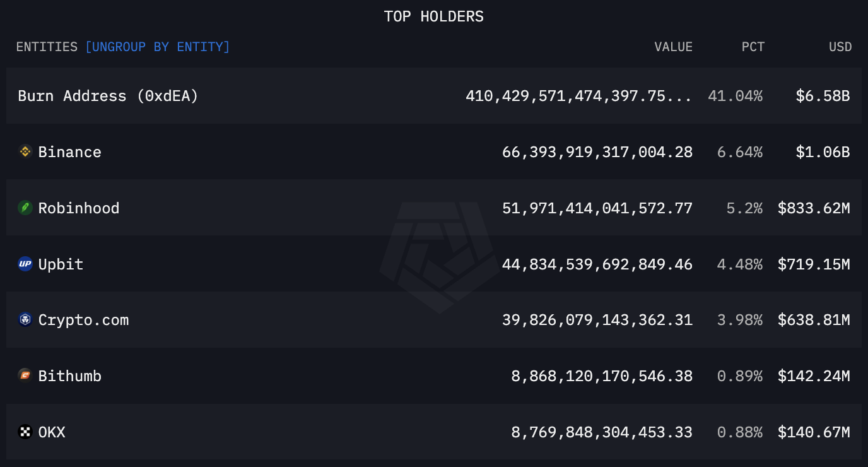Open the Robinhood entity page
This screenshot has width=868, height=467.
79,208
